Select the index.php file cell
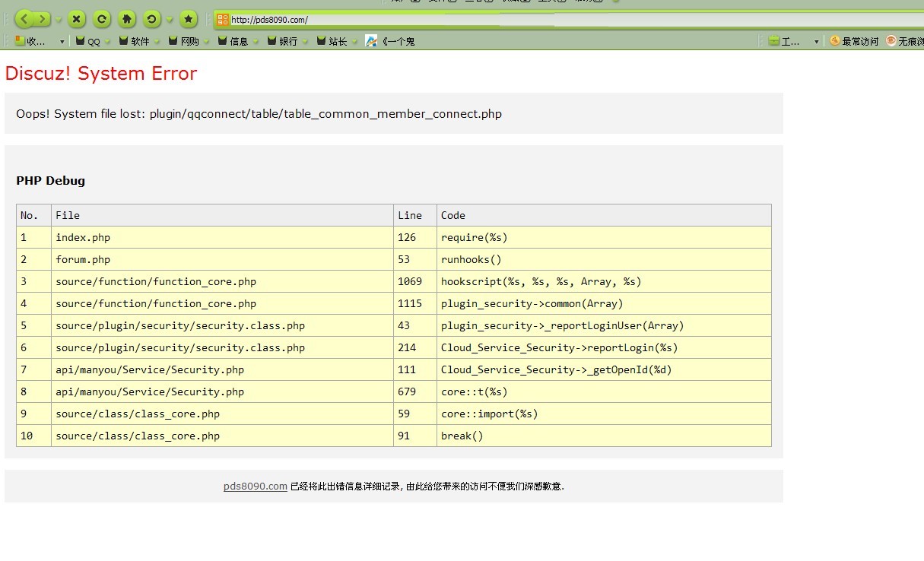The image size is (924, 561). [222, 237]
